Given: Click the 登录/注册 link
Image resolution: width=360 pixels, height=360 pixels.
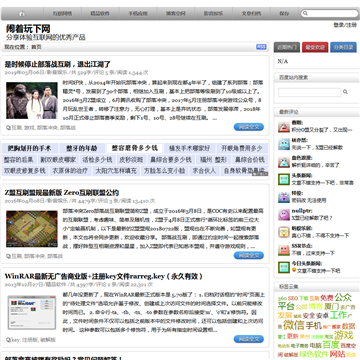Looking at the screenshot, I should click(345, 25).
